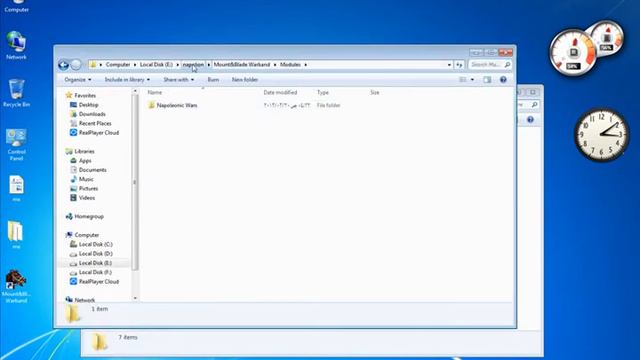The height and width of the screenshot is (360, 640).
Task: Open the Include in library dropdown
Action: coord(127,80)
